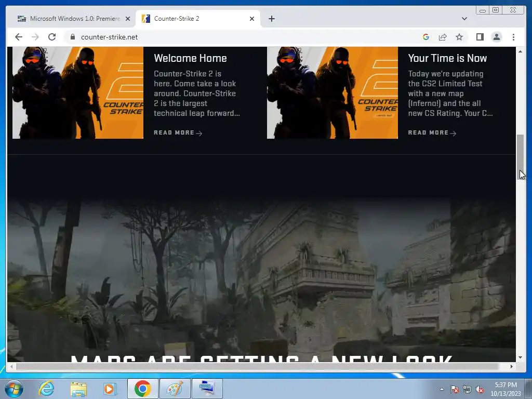Viewport: 532px width, 399px height.
Task: Click the forward navigation arrow
Action: [35, 37]
